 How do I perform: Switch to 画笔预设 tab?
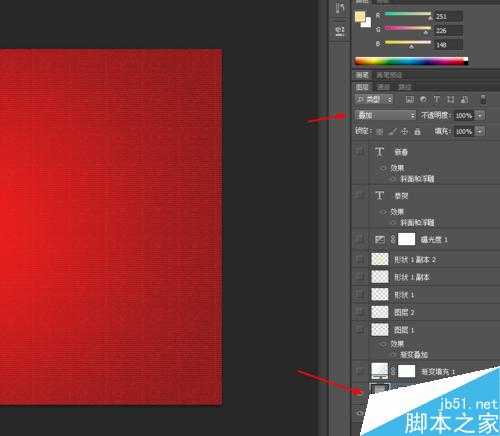(x=389, y=75)
